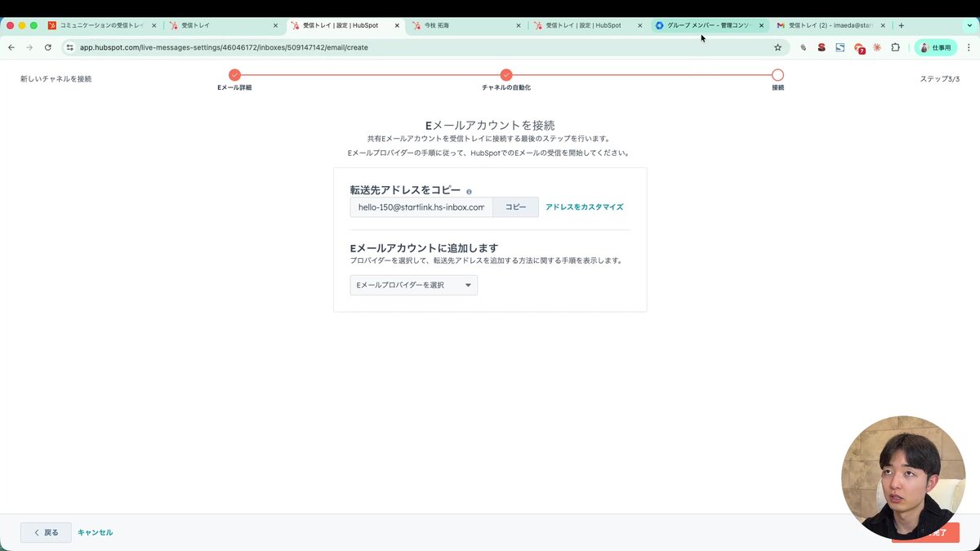The width and height of the screenshot is (980, 551).
Task: Click the red starburst extension icon
Action: pyautogui.click(x=876, y=47)
